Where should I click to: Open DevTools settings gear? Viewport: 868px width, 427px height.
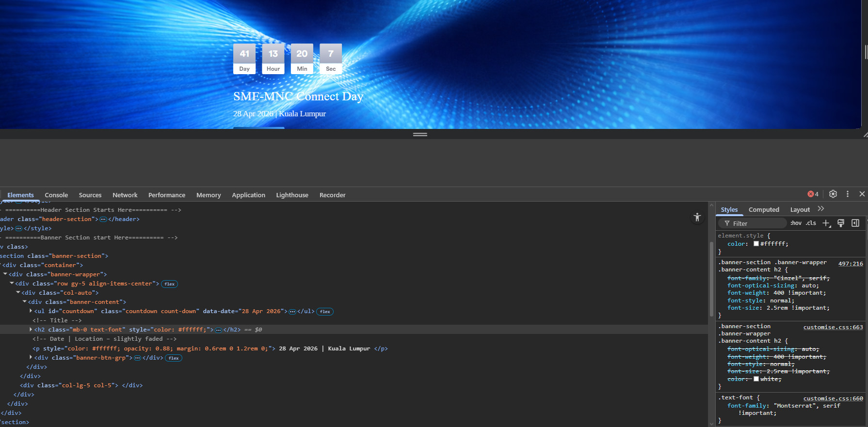(x=833, y=194)
